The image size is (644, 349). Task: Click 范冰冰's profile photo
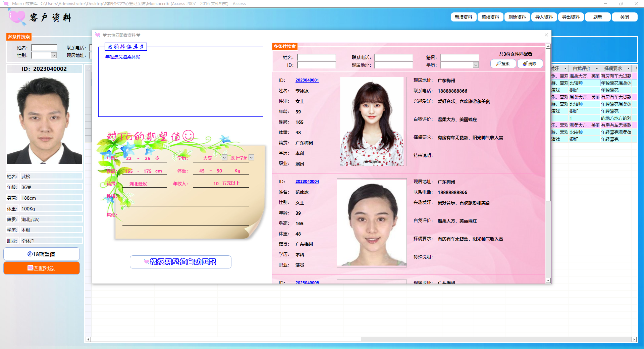coord(372,223)
